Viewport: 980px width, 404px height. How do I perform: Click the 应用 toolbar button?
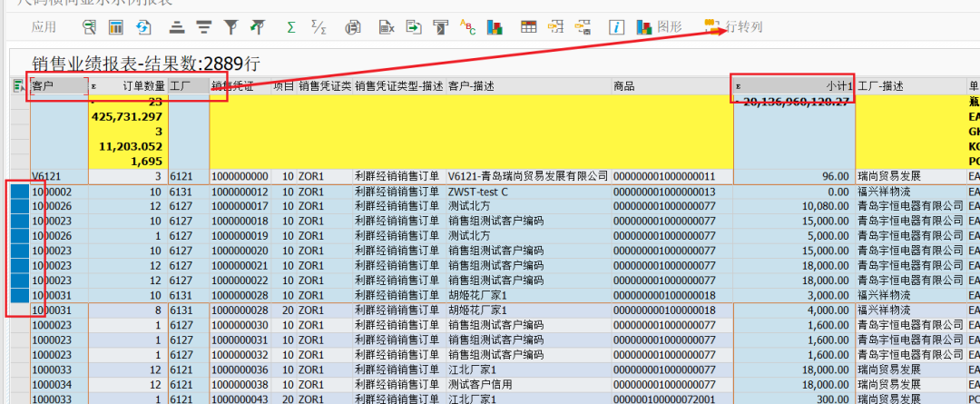[44, 27]
